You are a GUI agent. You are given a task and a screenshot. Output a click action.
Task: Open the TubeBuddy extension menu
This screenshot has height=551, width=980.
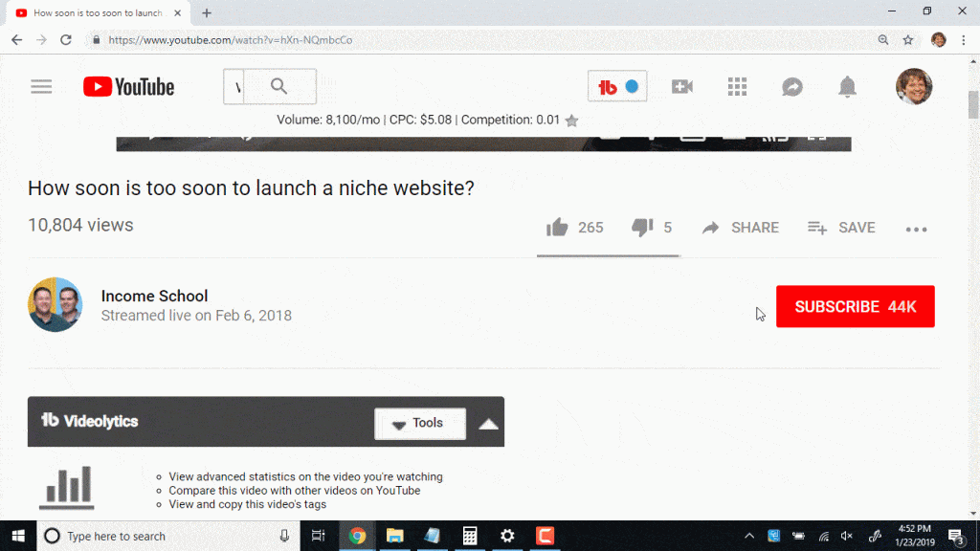pyautogui.click(x=617, y=87)
